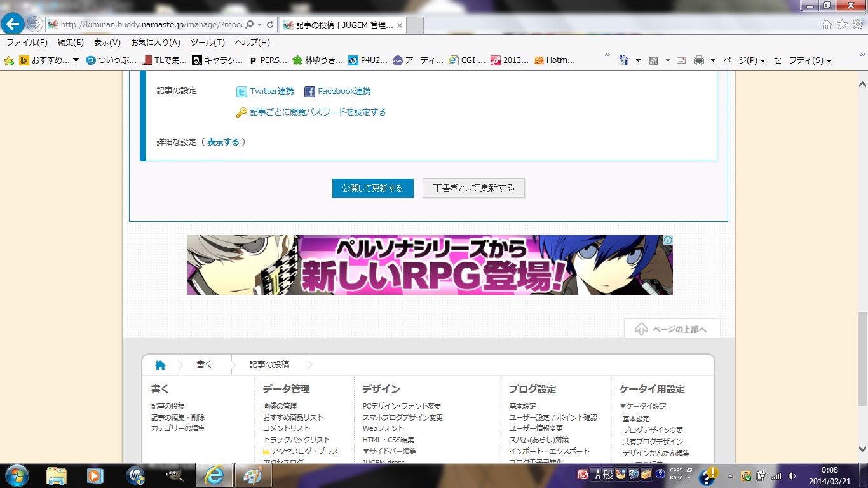This screenshot has width=868, height=488.
Task: Open the ツール(T) menu
Action: pyautogui.click(x=208, y=43)
